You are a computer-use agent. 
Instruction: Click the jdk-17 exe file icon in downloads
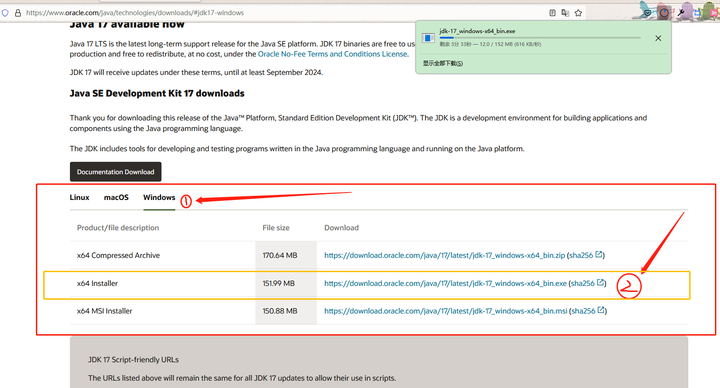point(428,38)
